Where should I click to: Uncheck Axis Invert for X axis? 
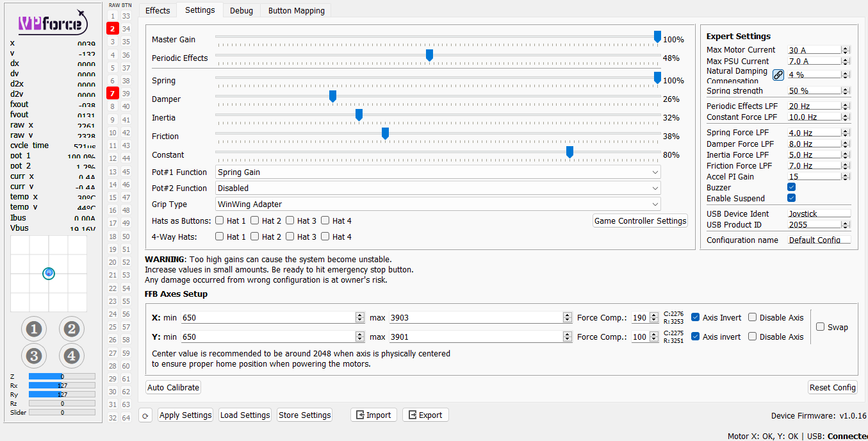695,317
